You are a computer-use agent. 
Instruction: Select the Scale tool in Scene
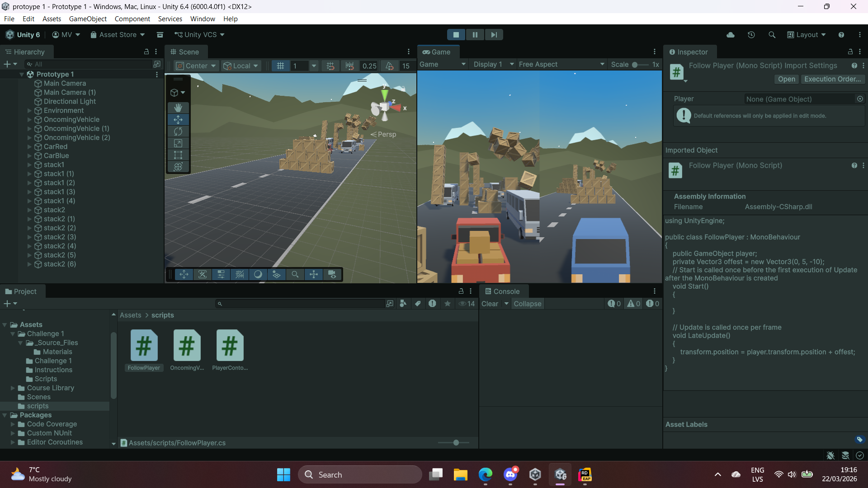point(178,143)
